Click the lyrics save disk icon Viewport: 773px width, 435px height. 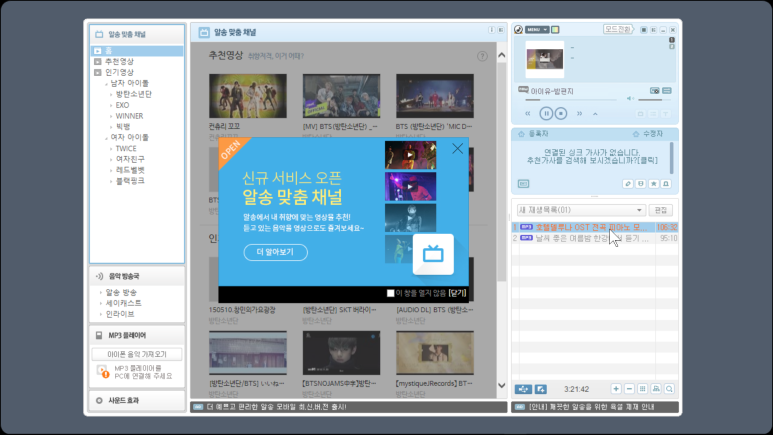pyautogui.click(x=640, y=183)
